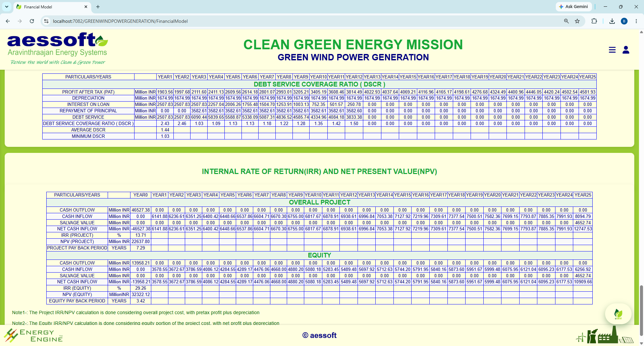Go forward in browser history

[x=20, y=21]
